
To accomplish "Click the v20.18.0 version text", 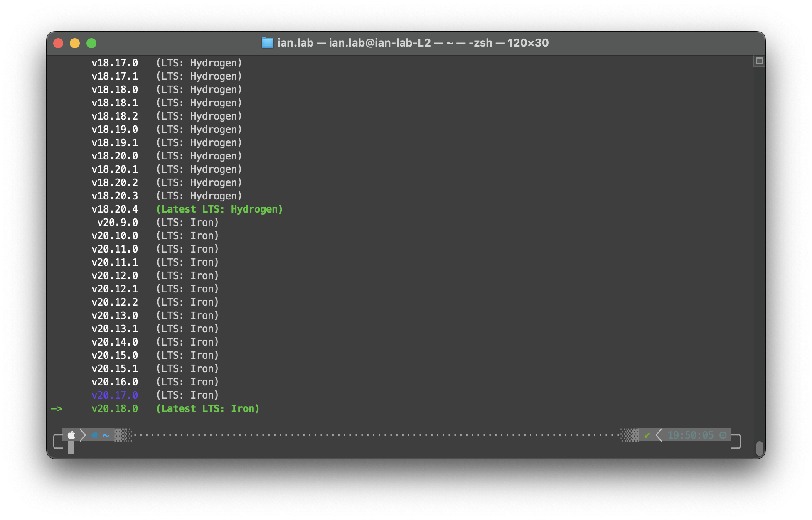I will pyautogui.click(x=115, y=409).
